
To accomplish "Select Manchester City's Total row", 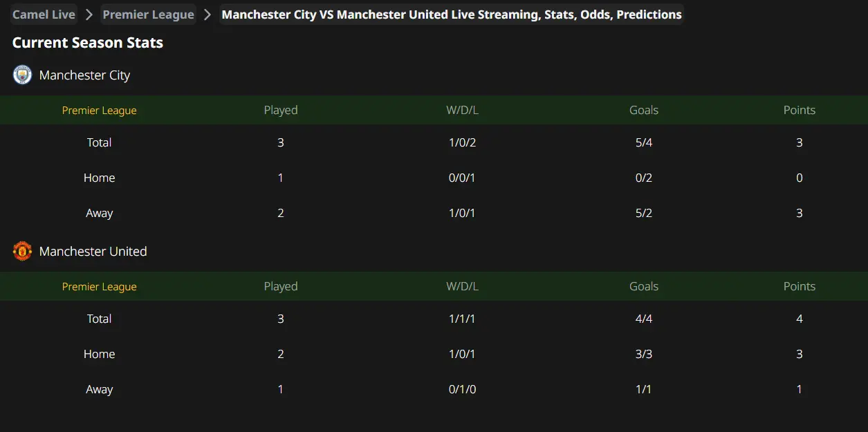I will tap(434, 142).
